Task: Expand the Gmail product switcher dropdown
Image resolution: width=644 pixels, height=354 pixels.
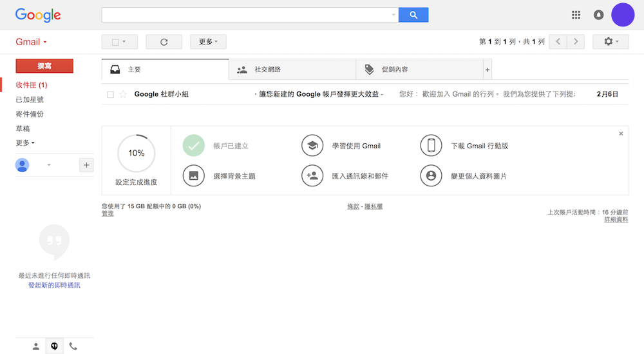Action: click(32, 42)
